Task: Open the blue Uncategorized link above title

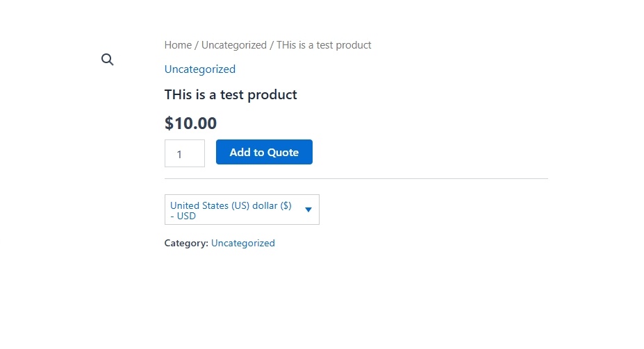Action: point(200,69)
